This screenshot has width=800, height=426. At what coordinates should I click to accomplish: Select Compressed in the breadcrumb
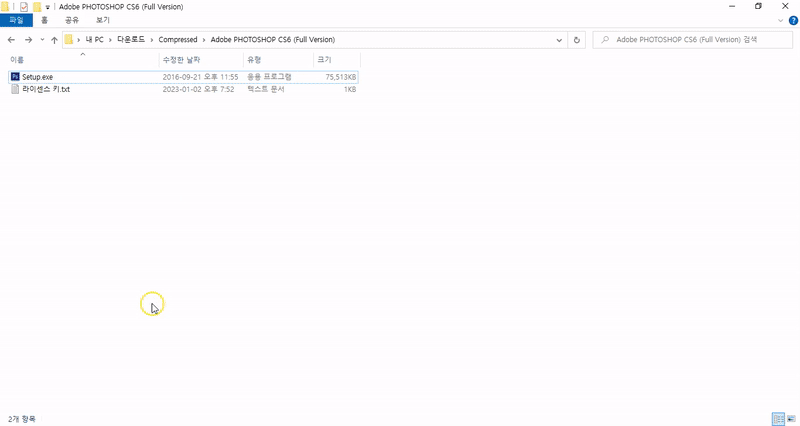[x=178, y=40]
